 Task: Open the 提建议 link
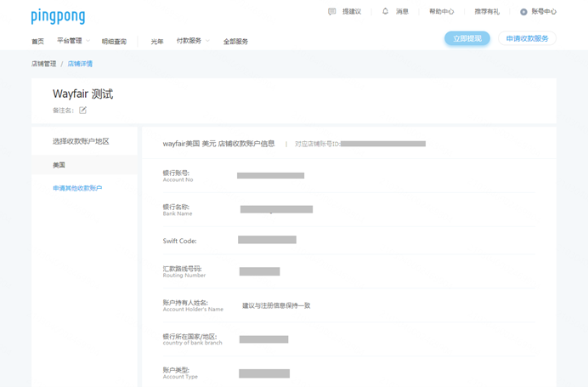[x=352, y=12]
